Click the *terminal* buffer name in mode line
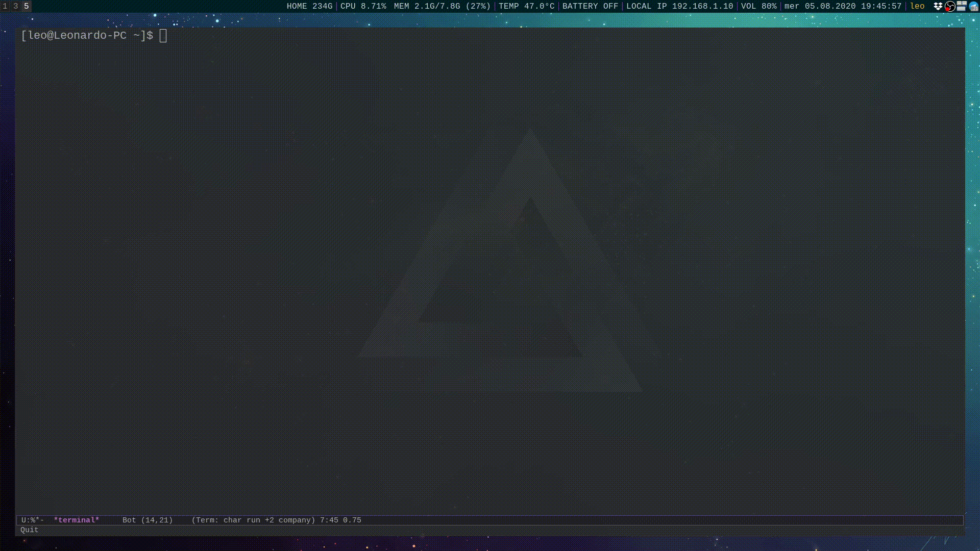 [77, 520]
